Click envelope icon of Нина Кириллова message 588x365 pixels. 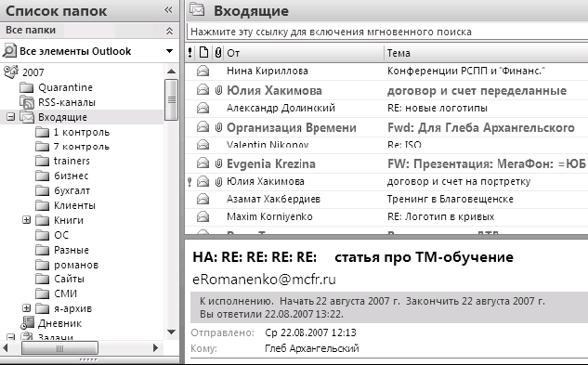click(x=203, y=71)
